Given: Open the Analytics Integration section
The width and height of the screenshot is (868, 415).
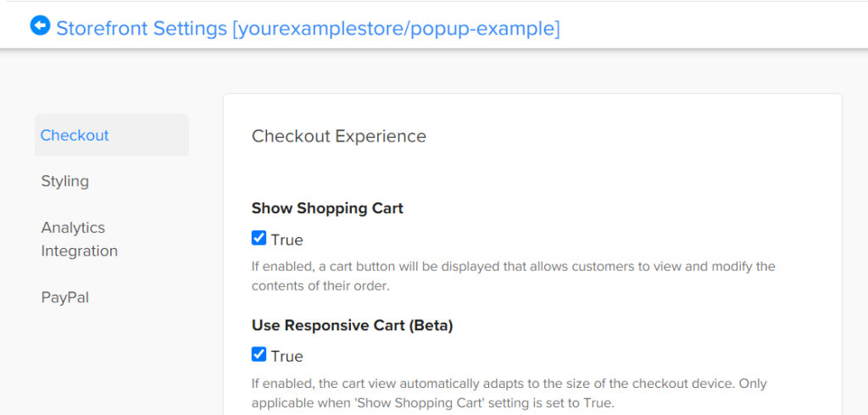Looking at the screenshot, I should [x=79, y=239].
